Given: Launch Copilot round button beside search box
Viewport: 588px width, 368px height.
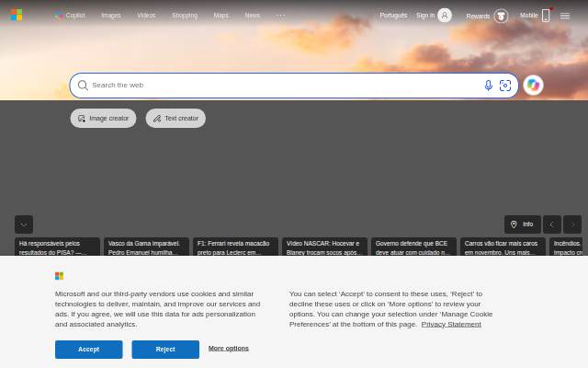Looking at the screenshot, I should (533, 86).
